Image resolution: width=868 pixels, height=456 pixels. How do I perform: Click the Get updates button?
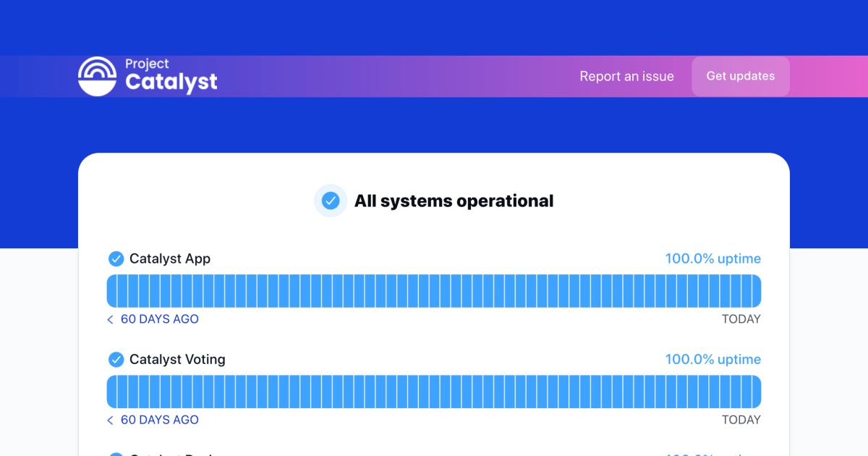pos(741,76)
